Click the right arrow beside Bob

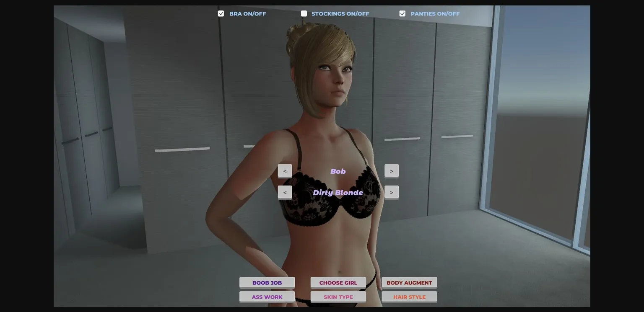(392, 171)
